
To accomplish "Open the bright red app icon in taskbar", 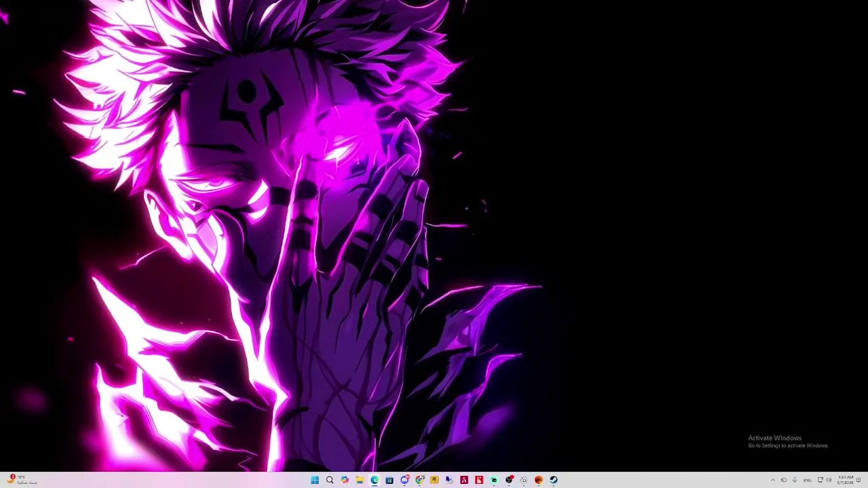I will tap(479, 480).
